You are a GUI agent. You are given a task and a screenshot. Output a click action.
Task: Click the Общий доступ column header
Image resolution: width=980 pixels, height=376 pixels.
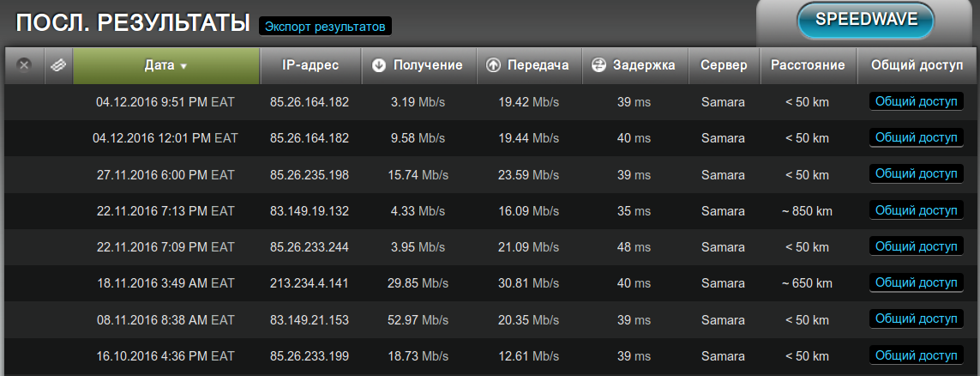pyautogui.click(x=917, y=65)
